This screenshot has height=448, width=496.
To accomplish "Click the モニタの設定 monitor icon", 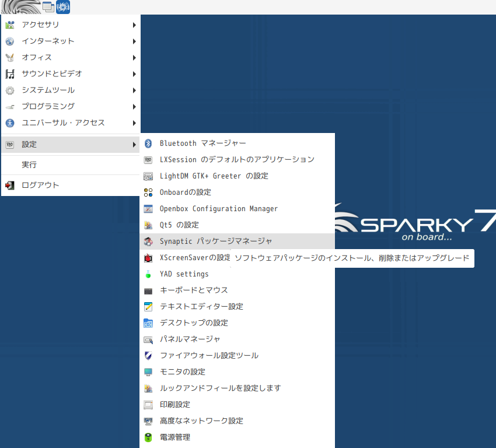I will point(148,372).
